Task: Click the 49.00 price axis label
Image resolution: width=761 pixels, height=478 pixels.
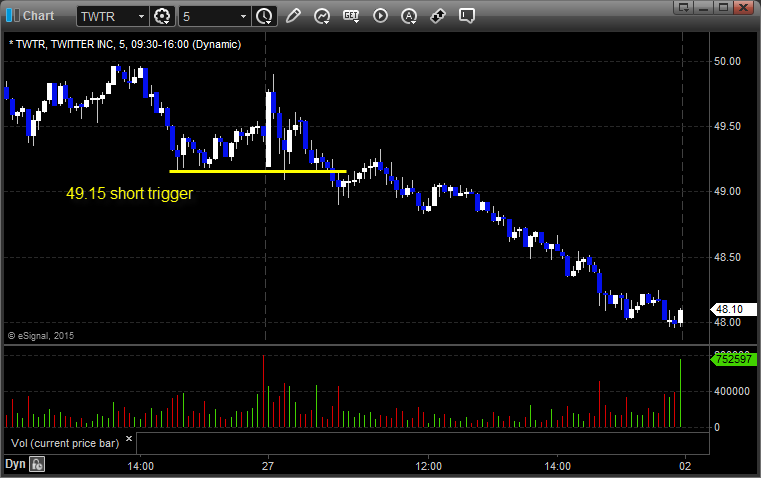Action: pyautogui.click(x=727, y=191)
